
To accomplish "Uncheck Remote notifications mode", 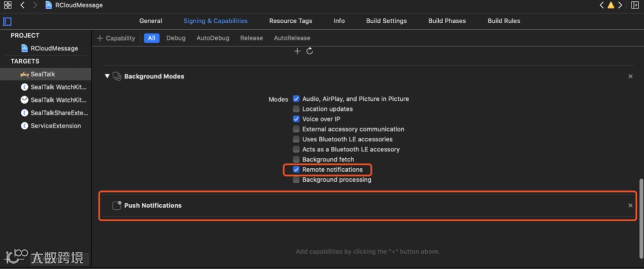I will coord(296,169).
